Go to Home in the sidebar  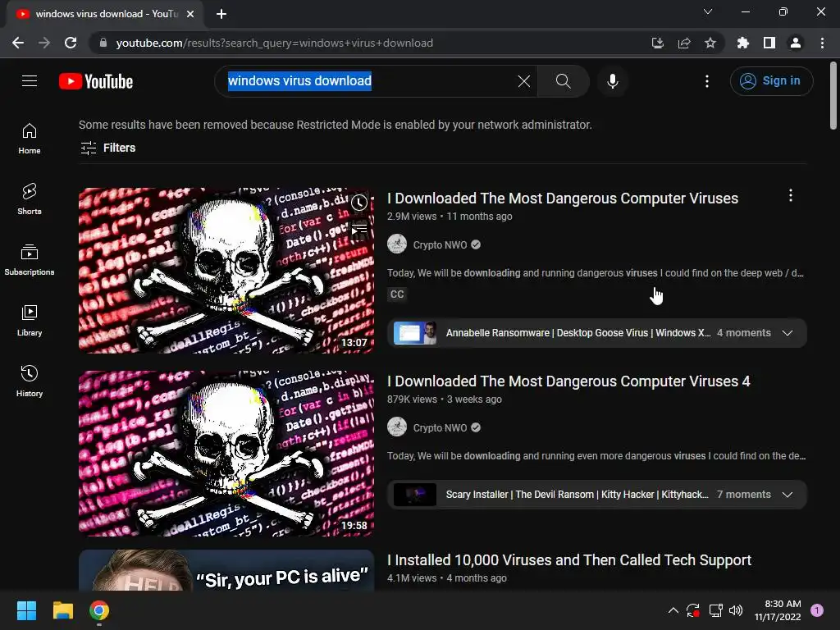(30, 139)
